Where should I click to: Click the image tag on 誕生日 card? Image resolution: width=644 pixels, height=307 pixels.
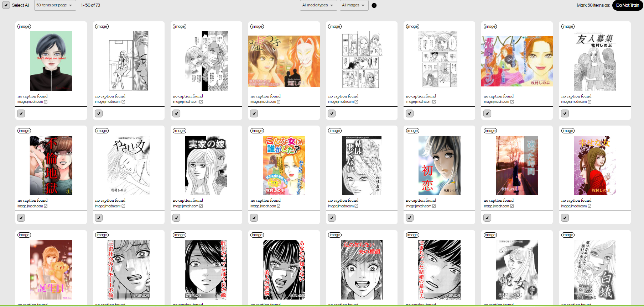(24, 235)
